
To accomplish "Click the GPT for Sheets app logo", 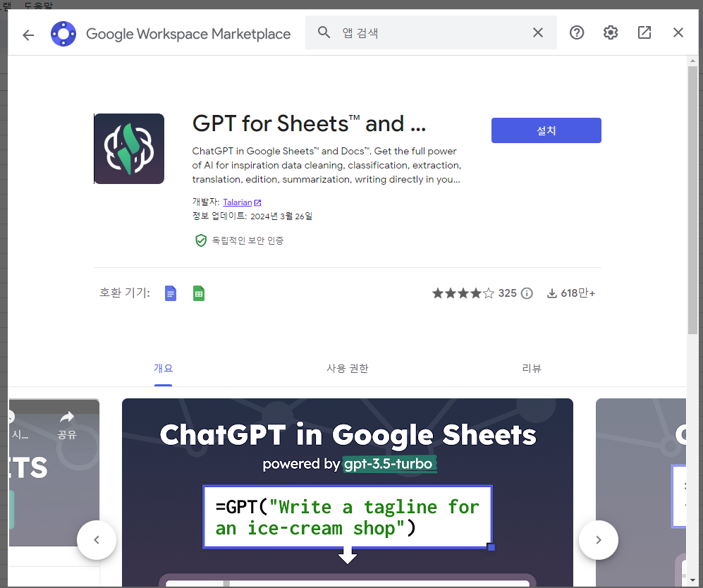I will point(129,149).
